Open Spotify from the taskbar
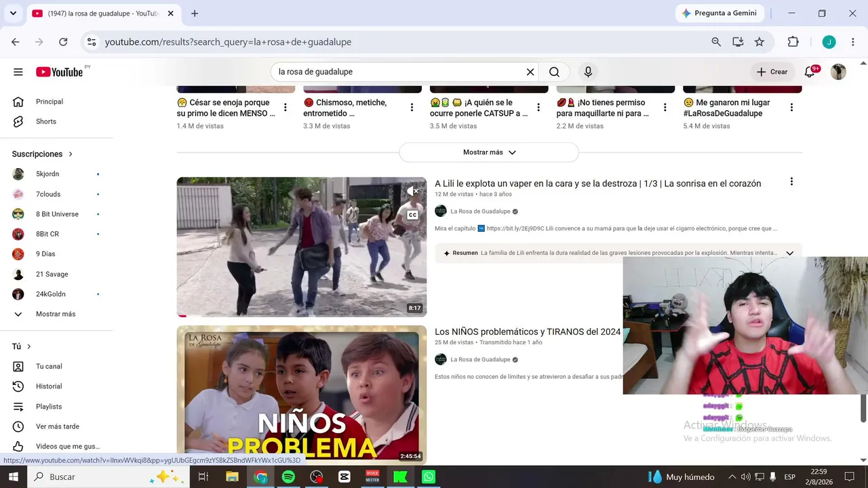 [288, 477]
